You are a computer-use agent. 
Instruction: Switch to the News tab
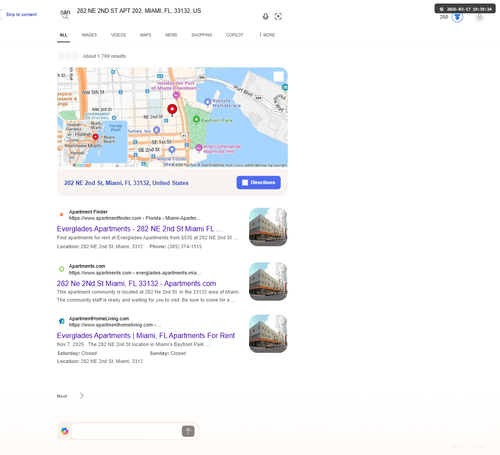[171, 35]
